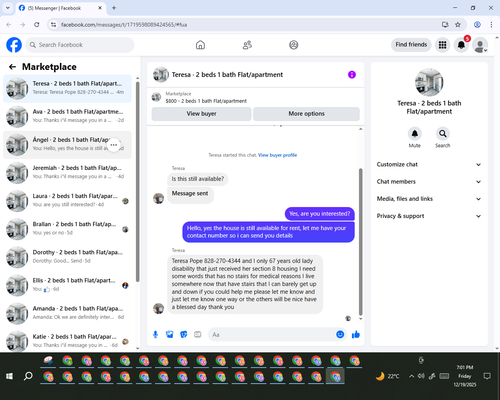The height and width of the screenshot is (400, 500).
Task: Open Laura's conversation in the list
Action: 67,201
